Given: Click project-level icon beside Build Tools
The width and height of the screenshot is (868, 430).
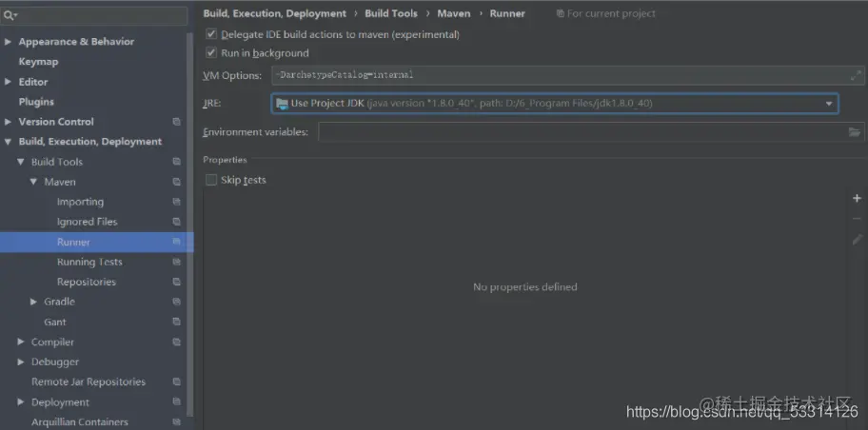Looking at the screenshot, I should (177, 162).
